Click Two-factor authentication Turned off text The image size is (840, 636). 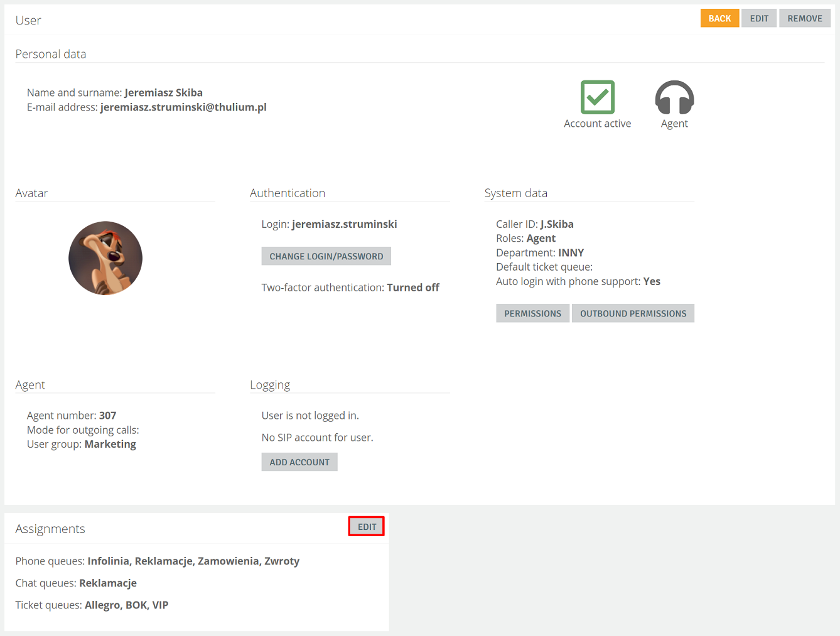coord(350,288)
